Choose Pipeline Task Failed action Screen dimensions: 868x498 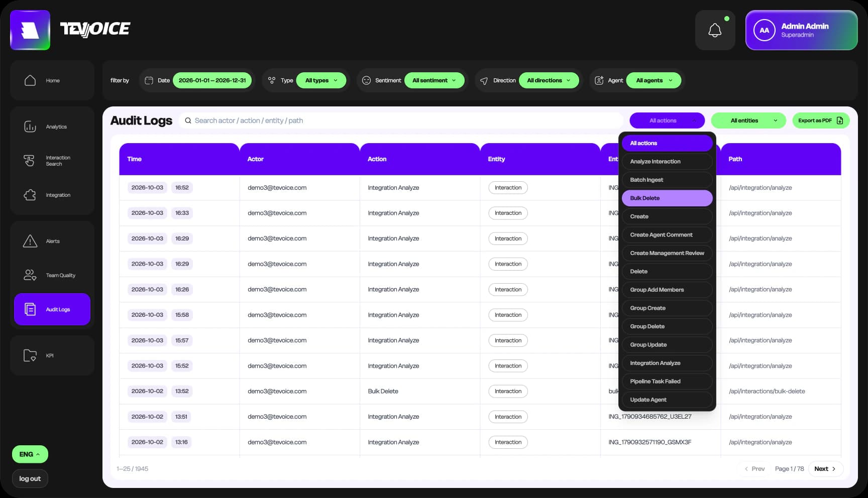[x=667, y=382]
